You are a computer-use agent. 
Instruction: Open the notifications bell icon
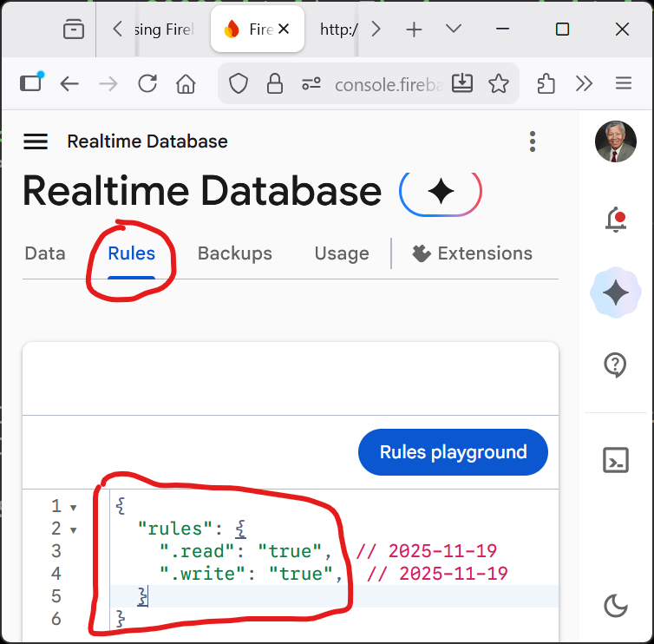click(615, 220)
